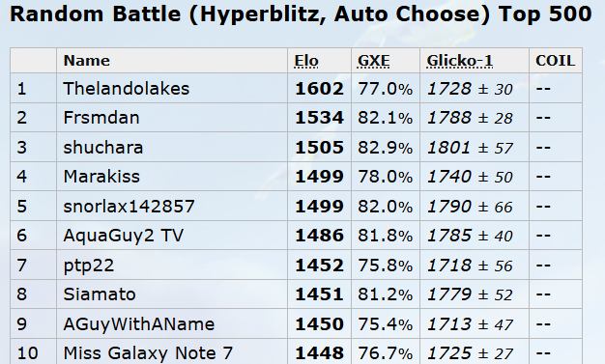Click player name ptp22
The height and width of the screenshot is (364, 605).
point(89,266)
